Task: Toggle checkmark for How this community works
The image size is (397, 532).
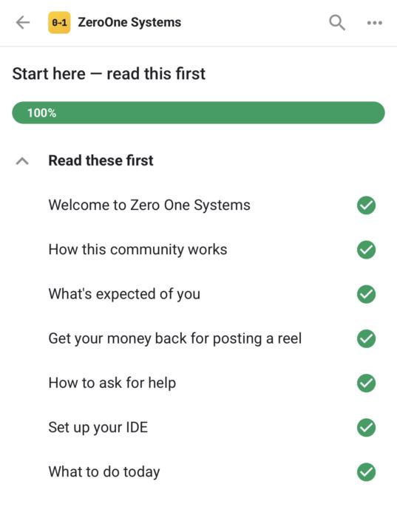Action: click(366, 250)
